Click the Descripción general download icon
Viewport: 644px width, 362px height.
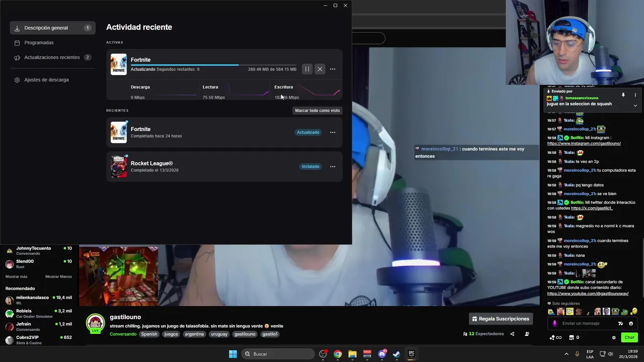(17, 28)
